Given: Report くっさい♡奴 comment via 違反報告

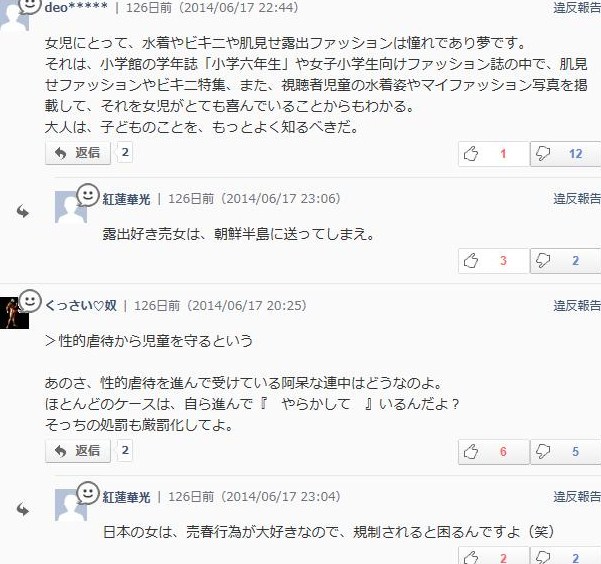Looking at the screenshot, I should [577, 306].
